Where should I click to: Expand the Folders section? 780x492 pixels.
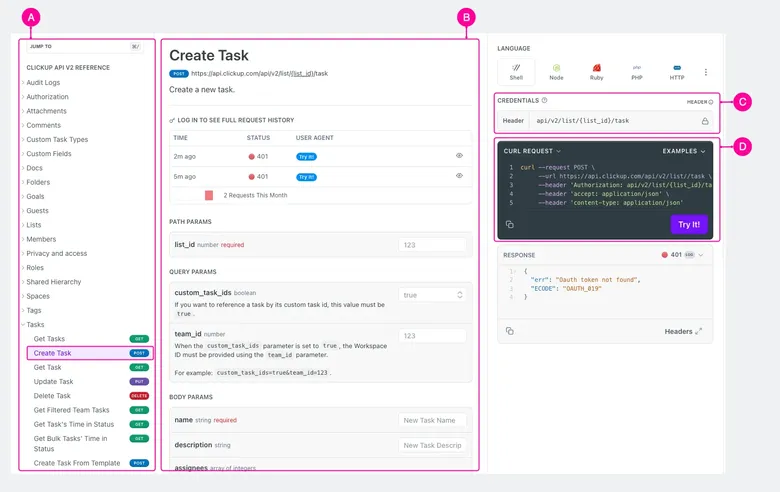(38, 182)
